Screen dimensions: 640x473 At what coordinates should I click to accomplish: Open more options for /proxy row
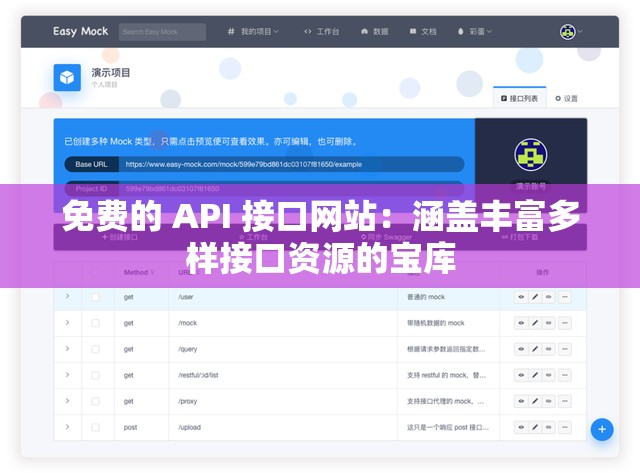(x=565, y=402)
